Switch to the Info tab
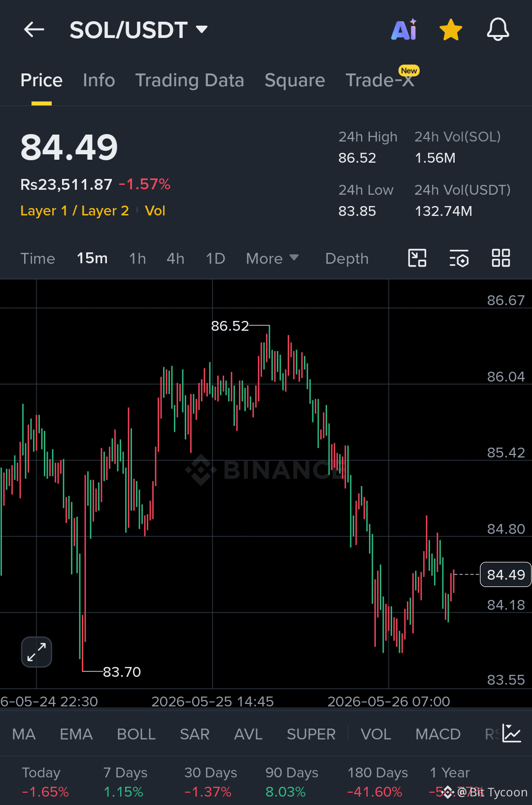The image size is (532, 805). point(99,80)
